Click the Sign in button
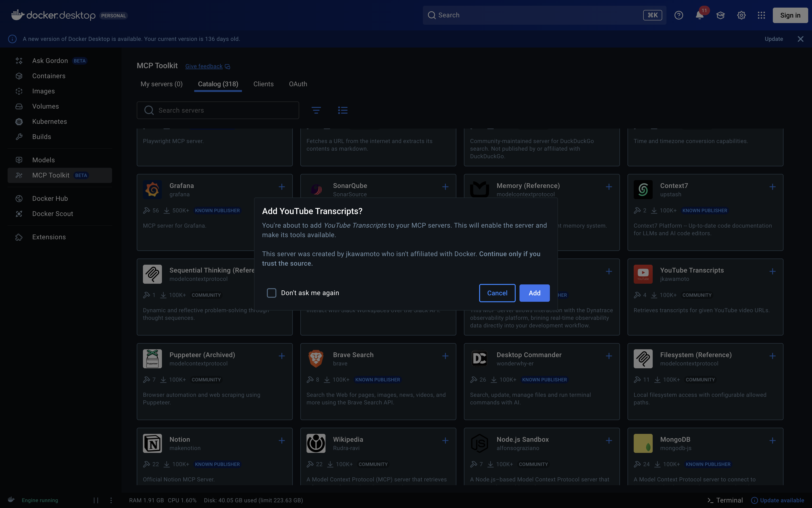Viewport: 812px width, 508px height. pyautogui.click(x=790, y=15)
